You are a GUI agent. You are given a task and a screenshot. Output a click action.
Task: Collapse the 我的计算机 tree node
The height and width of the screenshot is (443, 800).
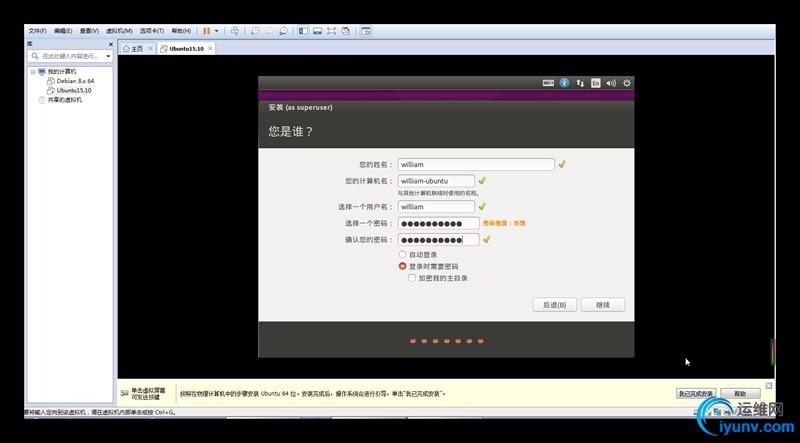[x=33, y=72]
